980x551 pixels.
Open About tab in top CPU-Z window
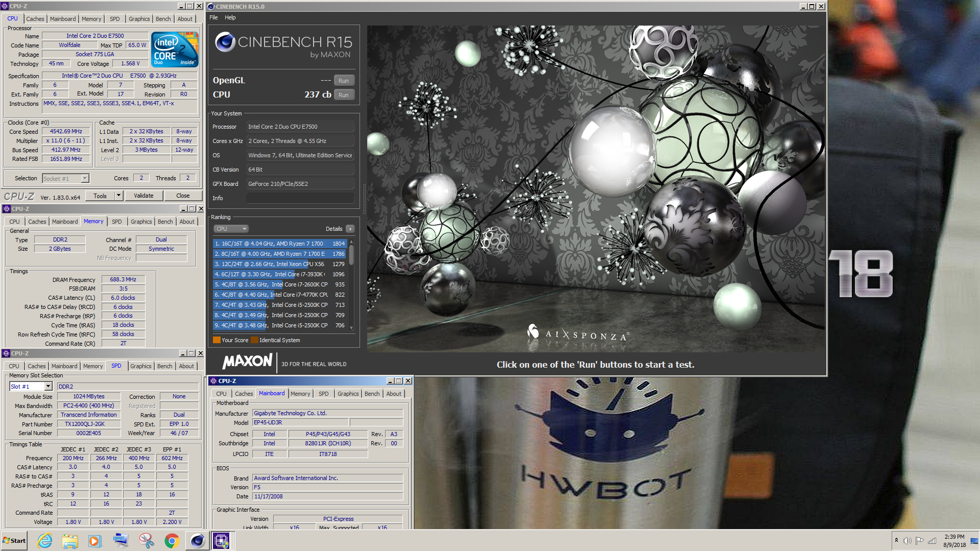click(x=185, y=19)
